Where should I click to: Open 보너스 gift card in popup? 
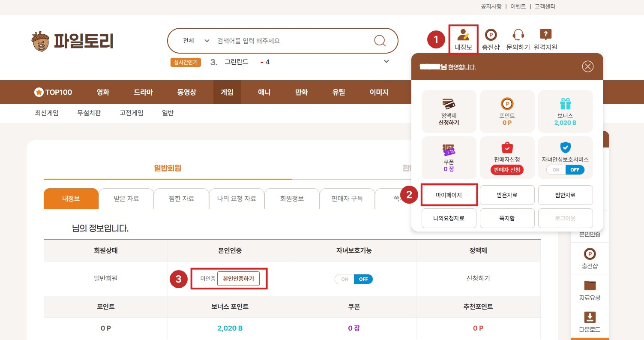[566, 111]
